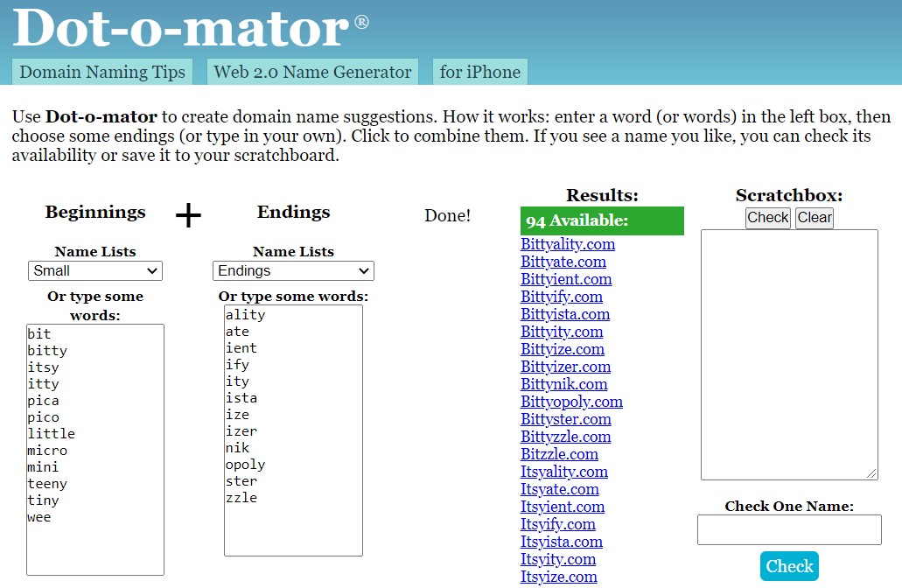Viewport: 902px width, 588px height.
Task: Click the word 'ient' in Endings list
Action: pyautogui.click(x=241, y=348)
